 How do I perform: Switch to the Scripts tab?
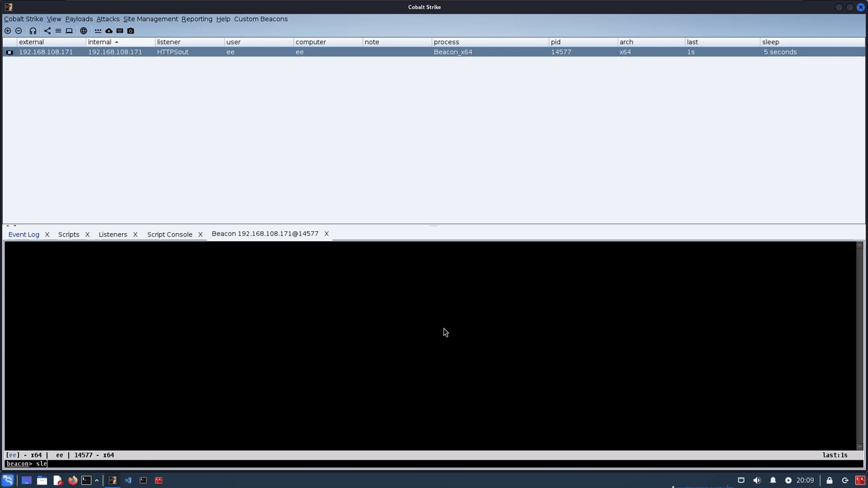pos(68,235)
